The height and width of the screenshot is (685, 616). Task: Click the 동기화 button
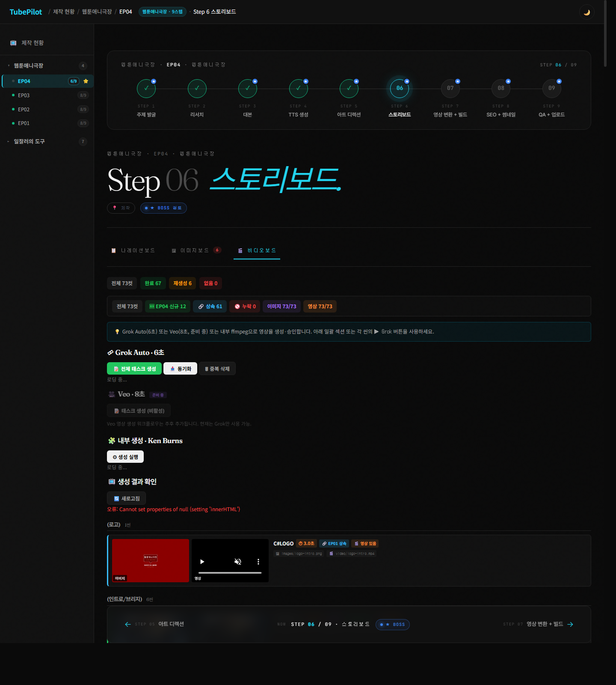[181, 369]
